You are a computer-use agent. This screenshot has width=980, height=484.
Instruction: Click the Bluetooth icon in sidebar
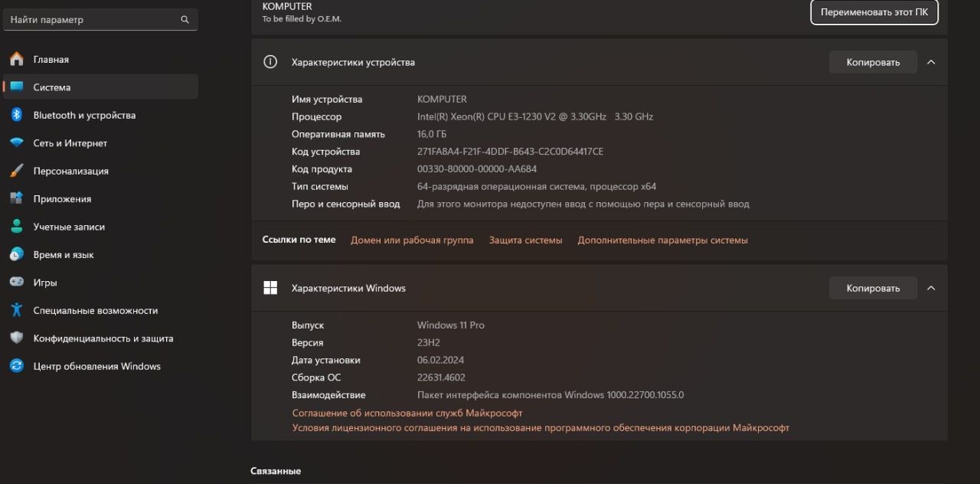pos(16,115)
